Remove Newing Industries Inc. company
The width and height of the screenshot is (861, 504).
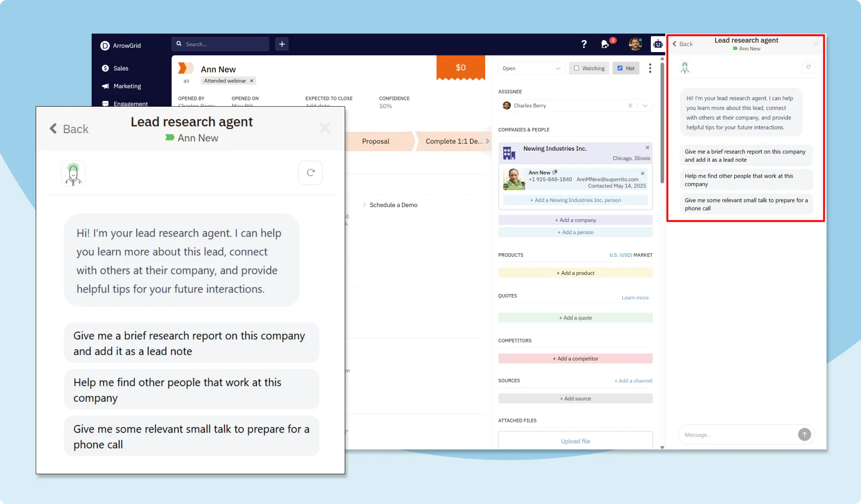(647, 147)
